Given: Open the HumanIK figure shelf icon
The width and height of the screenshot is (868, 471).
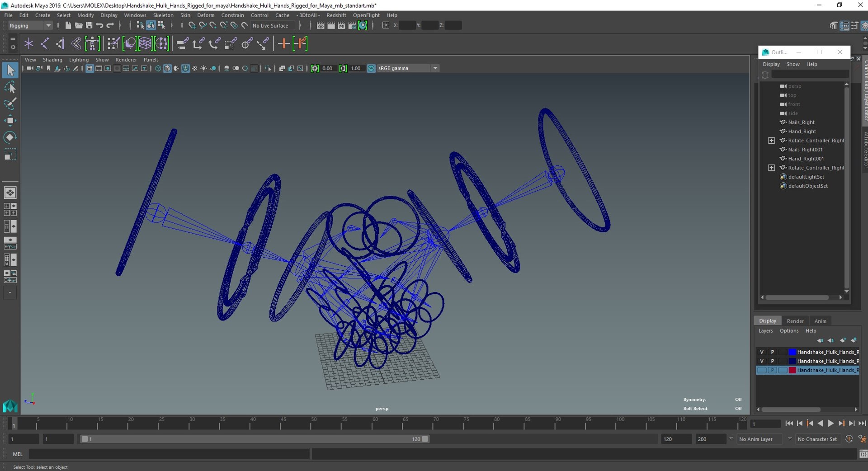Looking at the screenshot, I should (92, 43).
